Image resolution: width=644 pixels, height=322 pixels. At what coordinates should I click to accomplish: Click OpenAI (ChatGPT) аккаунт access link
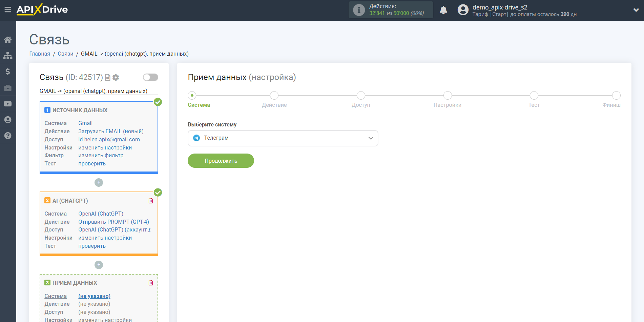pos(115,230)
